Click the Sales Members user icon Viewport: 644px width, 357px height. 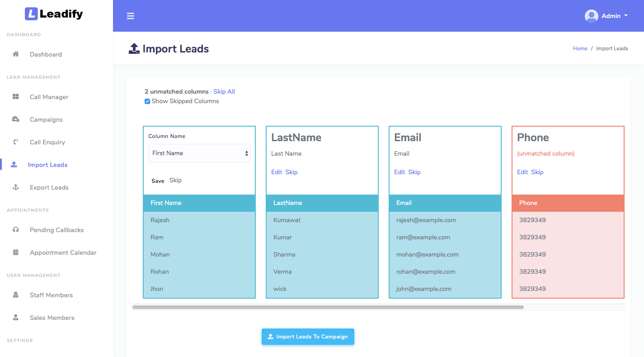[x=16, y=317]
